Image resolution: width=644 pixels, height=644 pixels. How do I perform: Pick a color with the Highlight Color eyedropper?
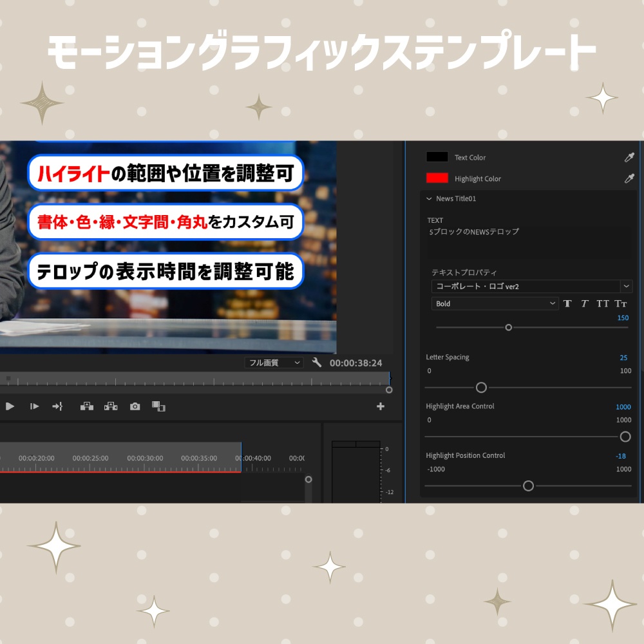pyautogui.click(x=630, y=178)
